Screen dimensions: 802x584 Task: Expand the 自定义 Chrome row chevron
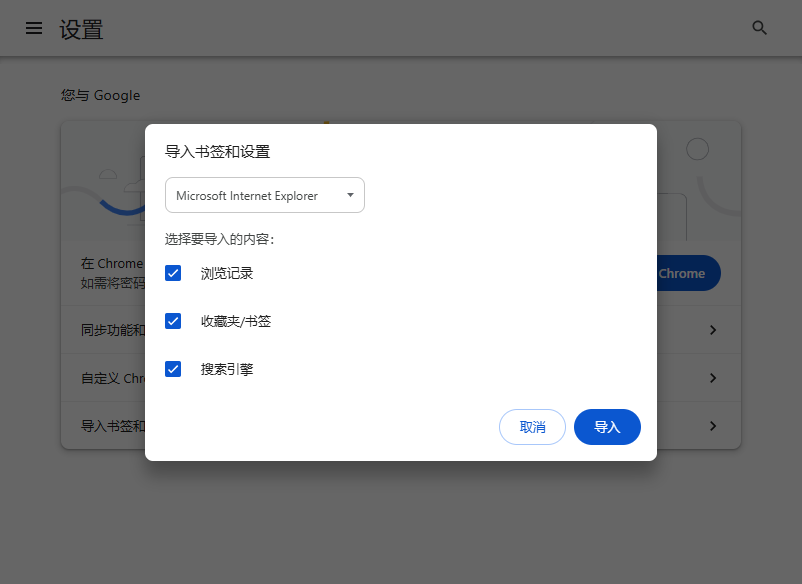click(x=713, y=378)
